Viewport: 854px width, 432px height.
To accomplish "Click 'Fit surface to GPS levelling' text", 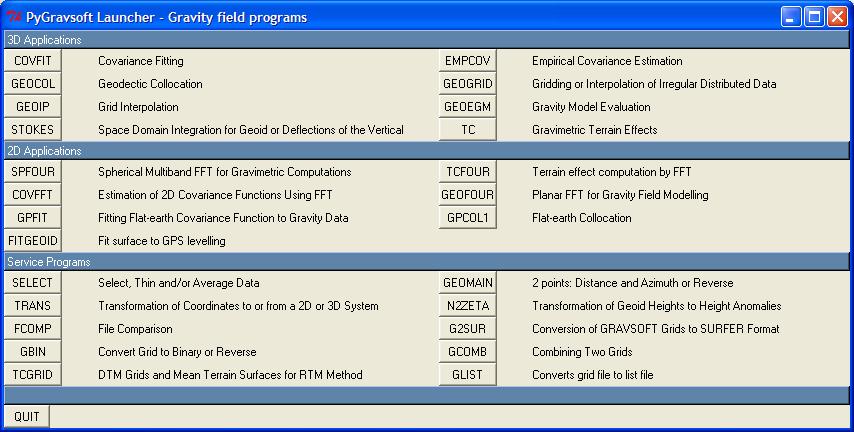I will 162,241.
